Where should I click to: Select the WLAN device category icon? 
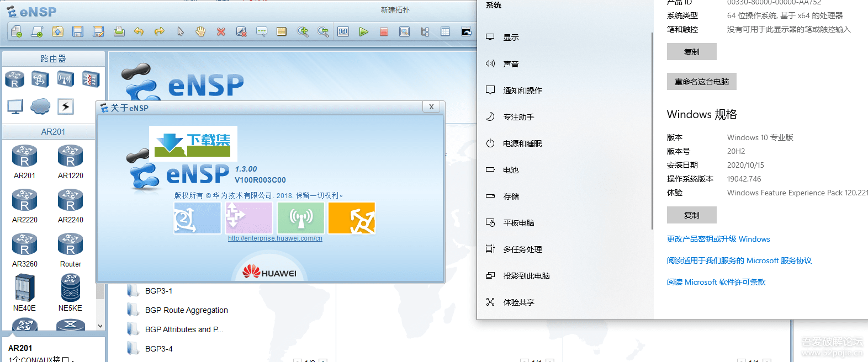tap(65, 79)
